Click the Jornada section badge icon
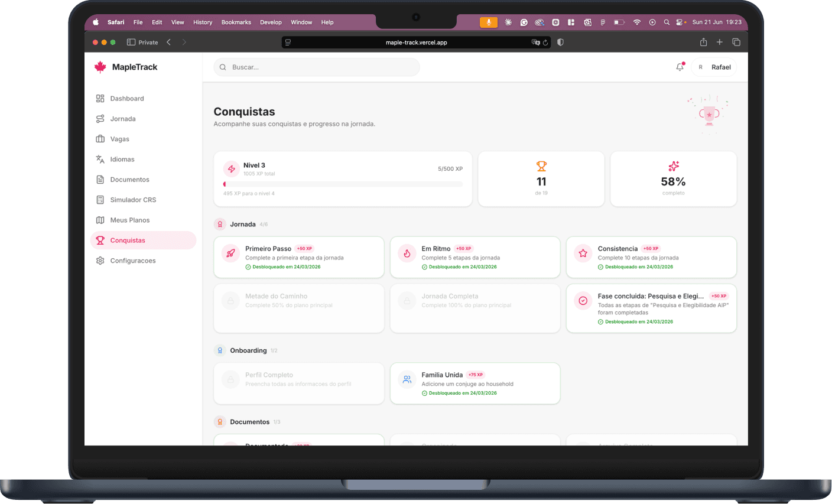832x504 pixels. click(220, 225)
